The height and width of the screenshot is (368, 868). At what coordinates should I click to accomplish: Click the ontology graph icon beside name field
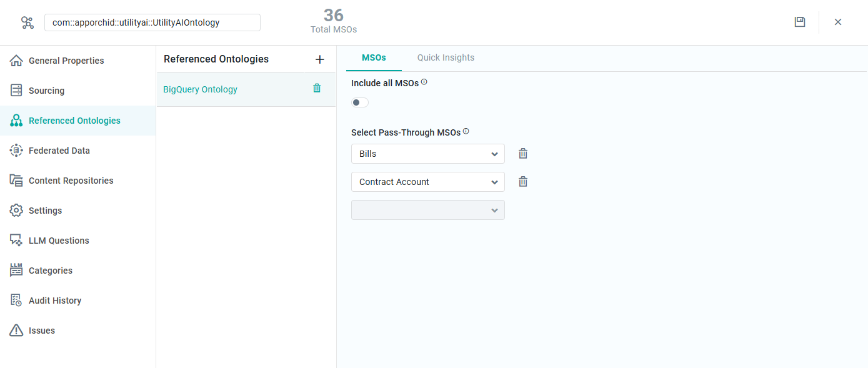tap(27, 22)
